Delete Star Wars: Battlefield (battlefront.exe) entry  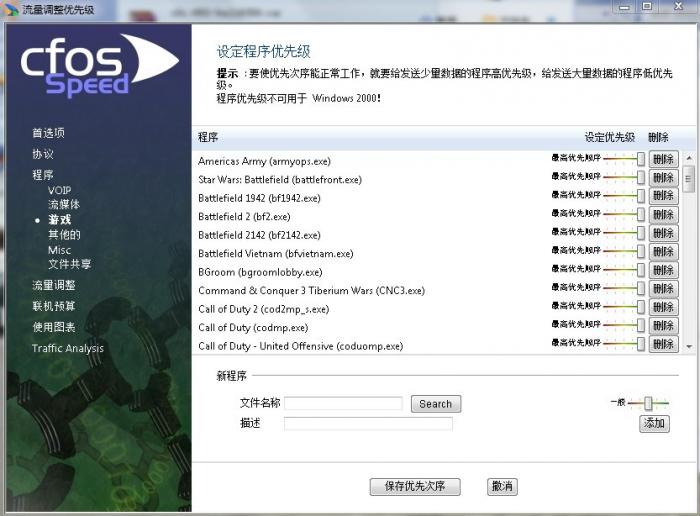pyautogui.click(x=663, y=178)
